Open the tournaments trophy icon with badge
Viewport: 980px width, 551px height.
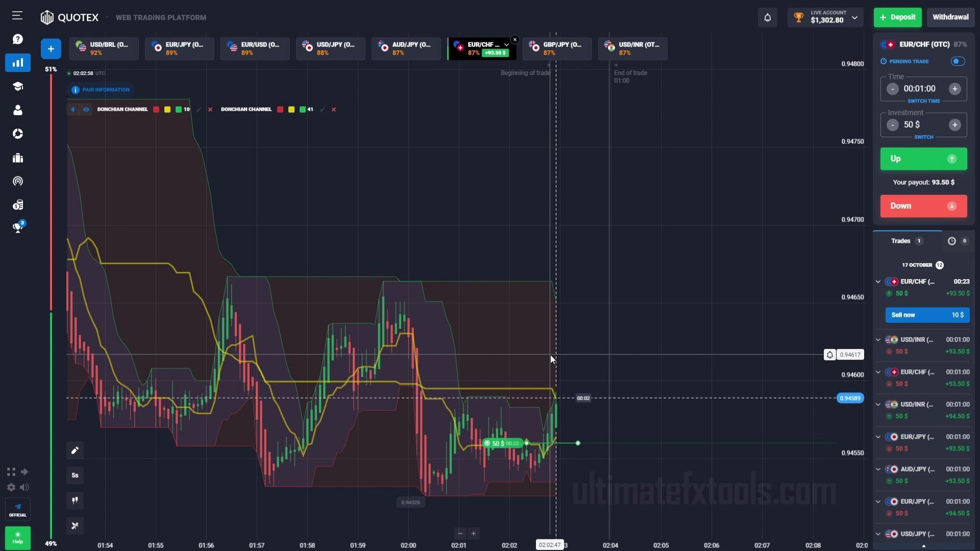coord(19,227)
